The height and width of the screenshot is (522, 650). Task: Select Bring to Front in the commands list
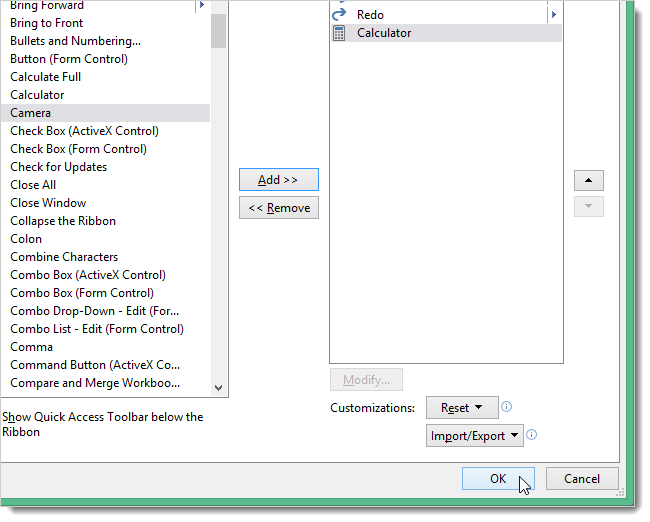[x=105, y=23]
